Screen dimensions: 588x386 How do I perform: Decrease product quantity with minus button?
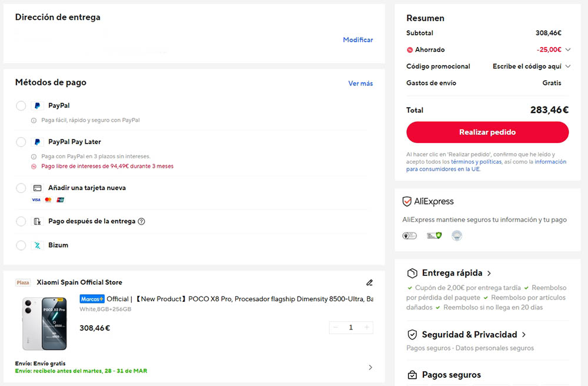point(336,327)
